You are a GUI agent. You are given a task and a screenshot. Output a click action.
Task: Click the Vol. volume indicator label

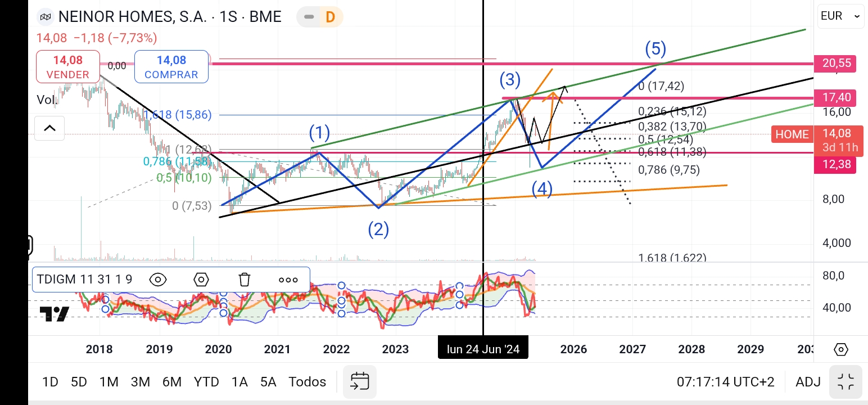tap(46, 100)
